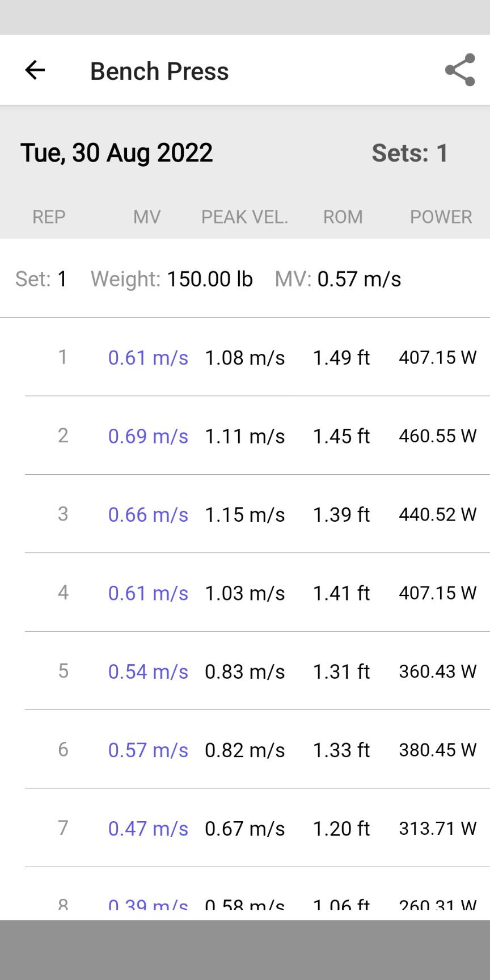Tap the ROM column header
This screenshot has height=980, width=490.
(x=343, y=217)
